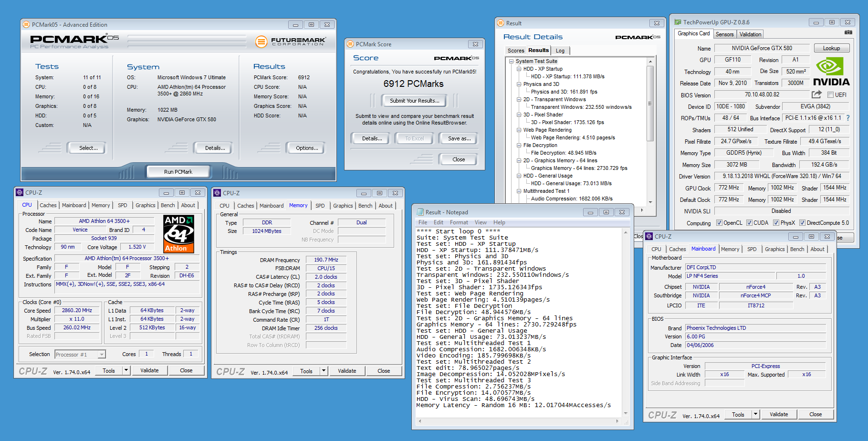Click the BIOS date 04/06/2006 in CPU-Z

(756, 345)
